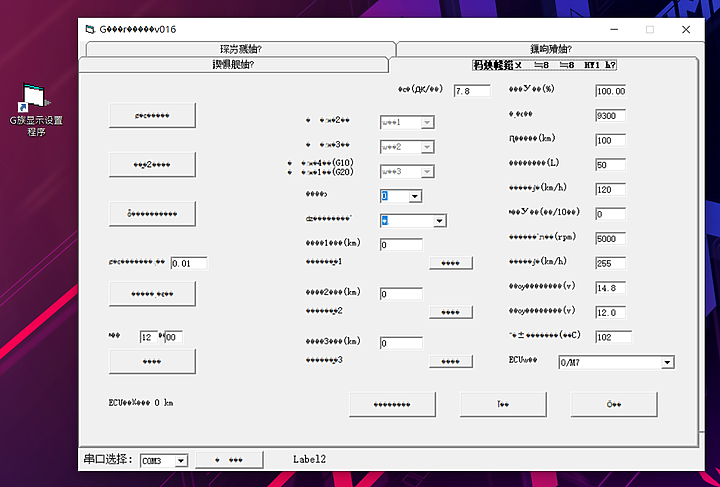Click the (v) field showing 14.8
The width and height of the screenshot is (720, 487).
tap(611, 288)
